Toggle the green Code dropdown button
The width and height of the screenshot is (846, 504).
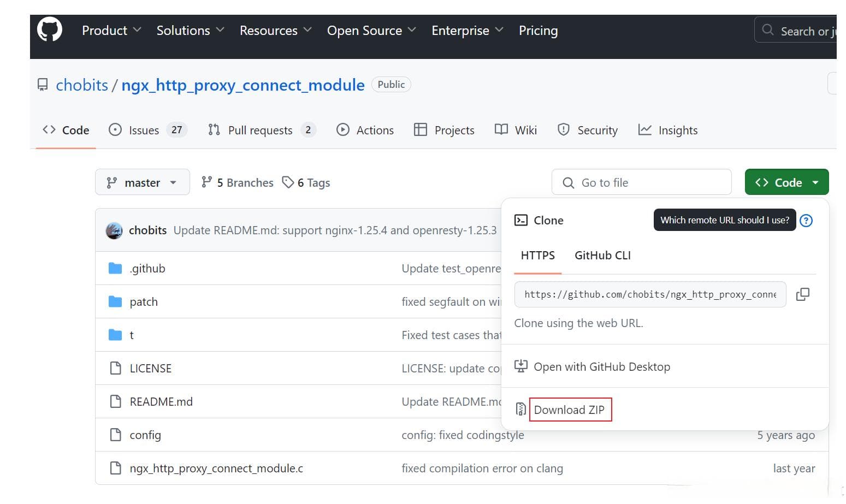(786, 182)
